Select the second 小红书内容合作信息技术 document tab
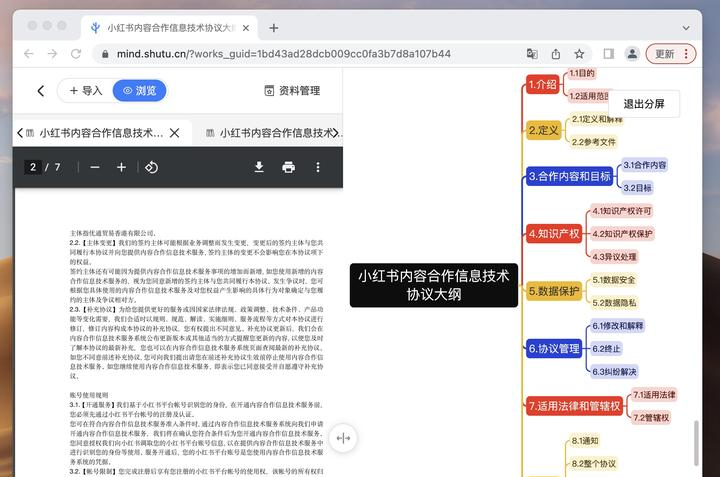Screen dimensions: 720x477 coord(270,133)
